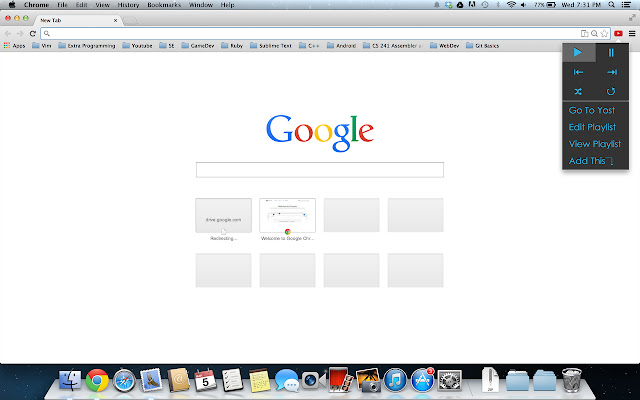Viewport: 640px width, 400px height.
Task: Open the Window menu
Action: click(x=200, y=5)
